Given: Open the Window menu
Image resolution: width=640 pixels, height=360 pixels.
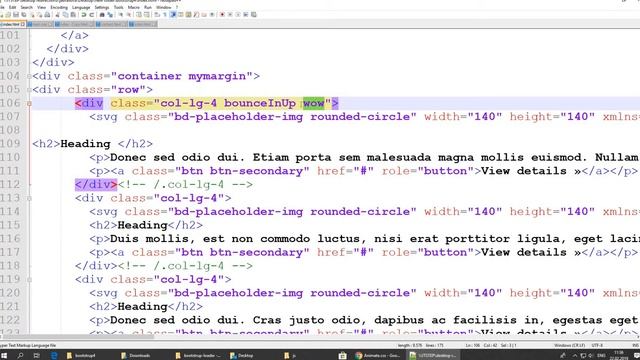Looking at the screenshot, I should coord(164,7).
